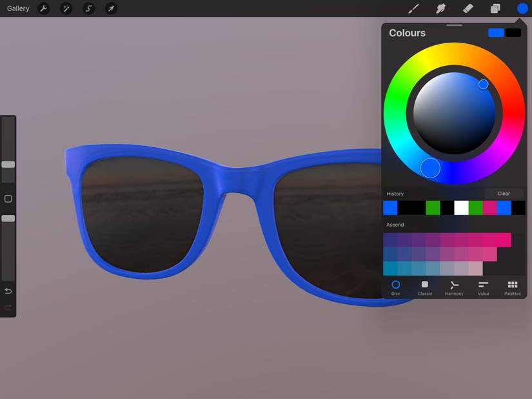Click the Colours panel title

[x=407, y=33]
